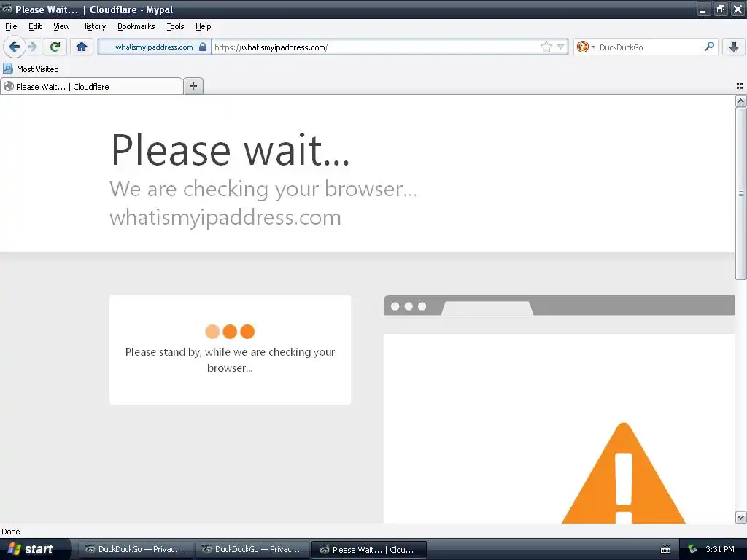The image size is (747, 560).
Task: Select the Please Wait Cloudflare tab
Action: pos(91,87)
